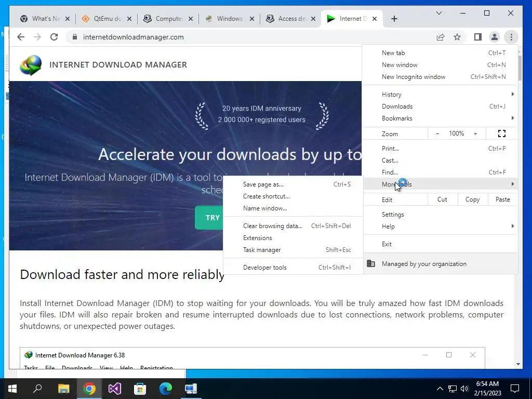This screenshot has height=399, width=532.
Task: Open a new tab with plus button
Action: [394, 19]
